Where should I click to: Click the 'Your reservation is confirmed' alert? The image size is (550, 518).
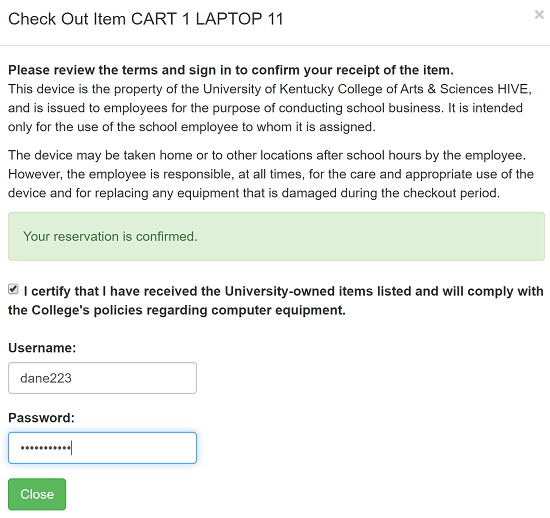coord(276,236)
